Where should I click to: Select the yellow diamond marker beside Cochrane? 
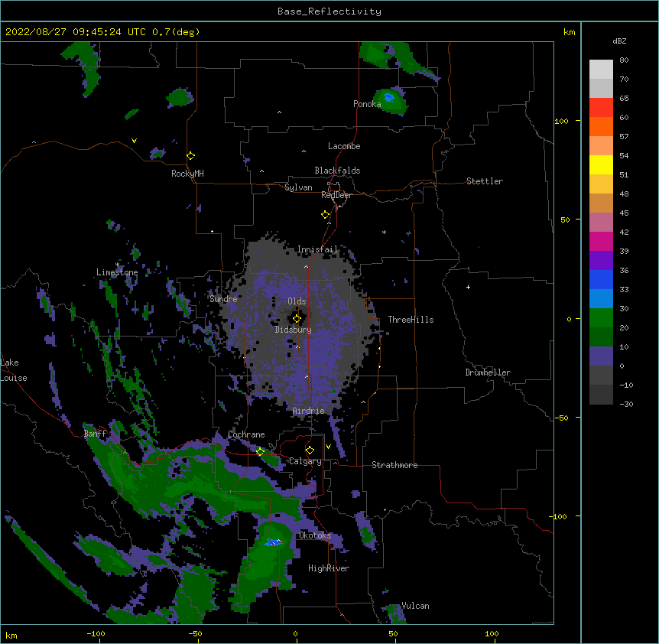point(260,452)
